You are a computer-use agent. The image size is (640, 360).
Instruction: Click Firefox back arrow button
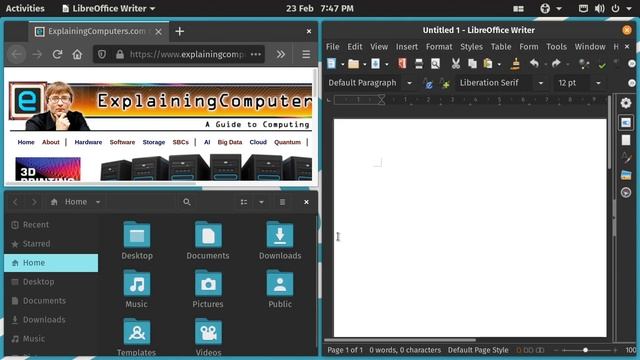pos(16,54)
